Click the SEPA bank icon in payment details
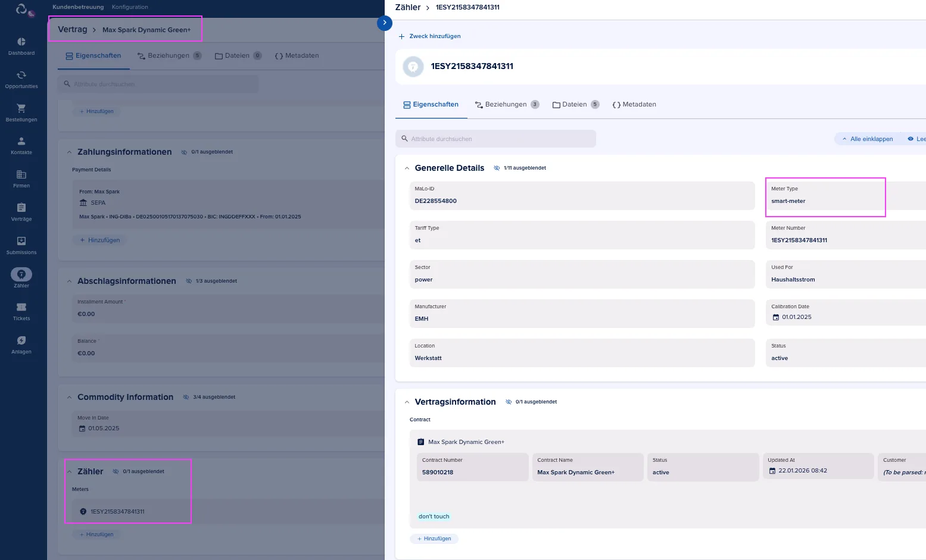 83,203
